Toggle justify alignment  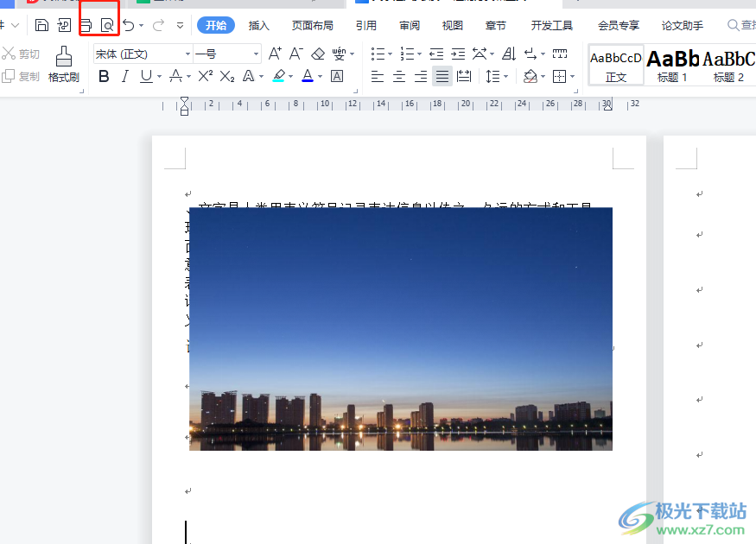pos(442,76)
